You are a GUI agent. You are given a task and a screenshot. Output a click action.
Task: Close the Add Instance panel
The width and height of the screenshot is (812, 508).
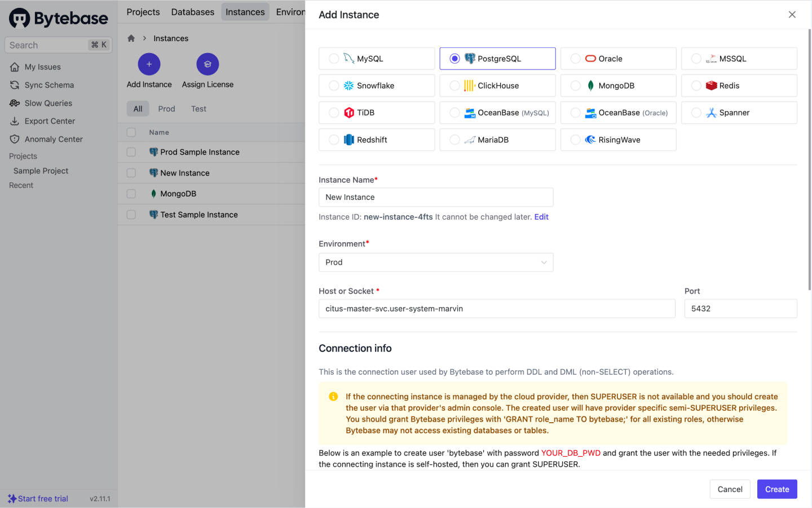point(792,15)
